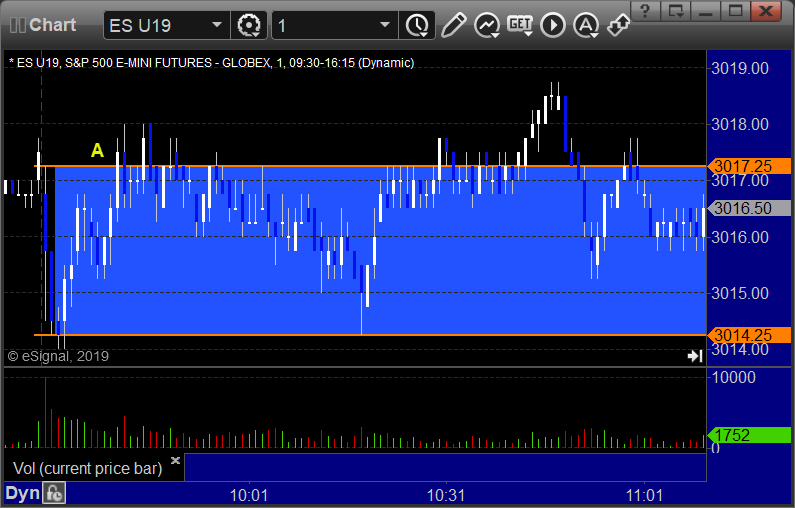Open the circled A alerts menu
795x508 pixels.
point(586,25)
